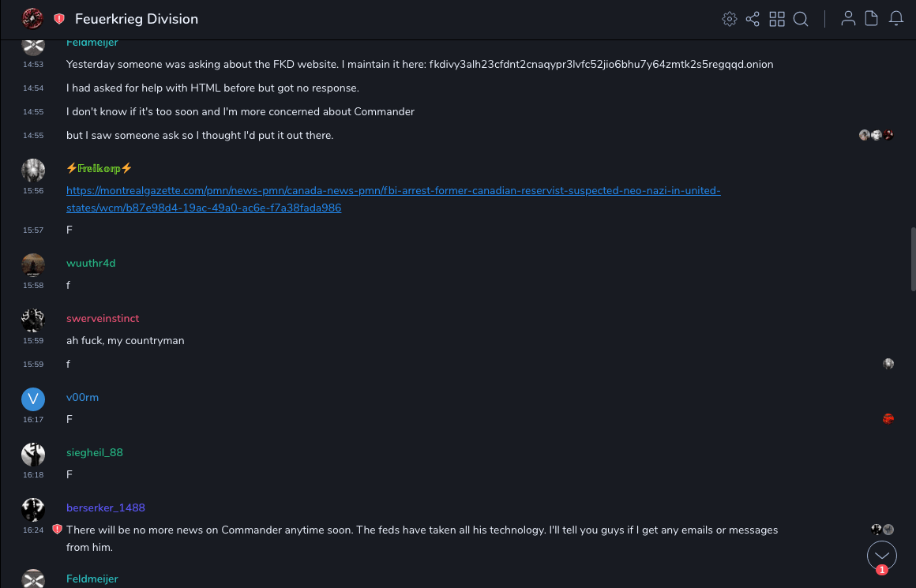Image resolution: width=916 pixels, height=588 pixels.
Task: Click the red shield icon on the 16:24 message
Action: pos(57,530)
